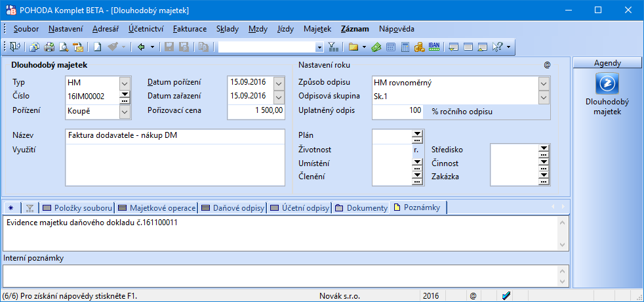The height and width of the screenshot is (302, 644).
Task: Switch to the Dokumenty tab
Action: pyautogui.click(x=361, y=208)
